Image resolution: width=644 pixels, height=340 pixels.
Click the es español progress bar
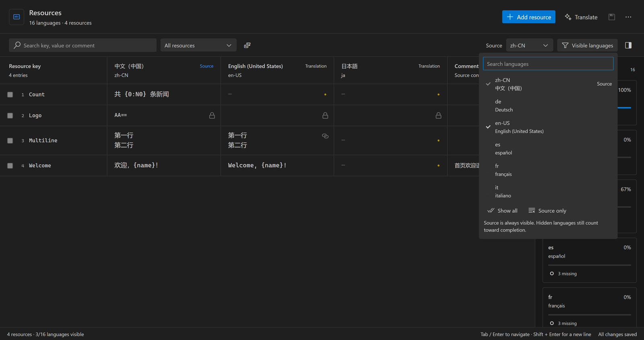pyautogui.click(x=590, y=265)
